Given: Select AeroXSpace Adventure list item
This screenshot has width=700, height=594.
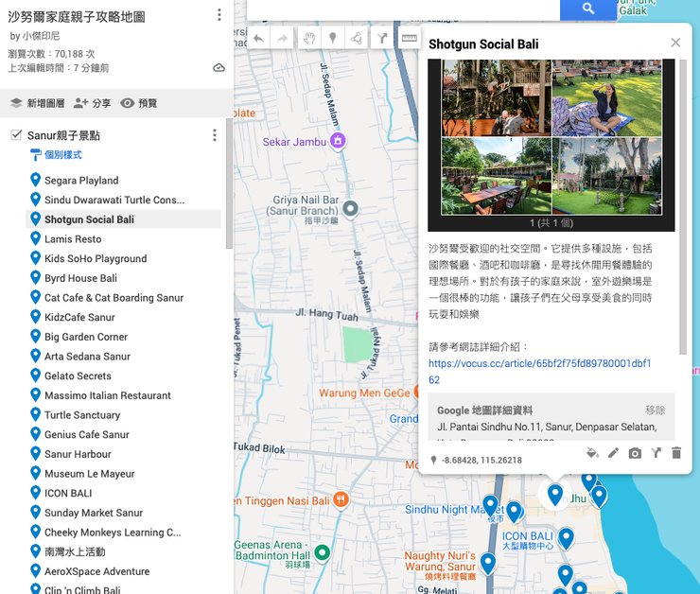Looking at the screenshot, I should point(123,571).
